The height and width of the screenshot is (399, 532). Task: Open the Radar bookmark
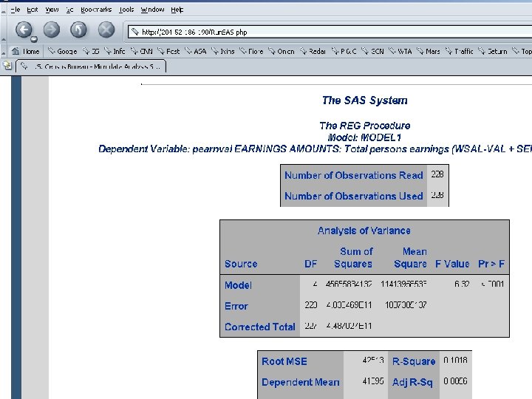(x=313, y=51)
